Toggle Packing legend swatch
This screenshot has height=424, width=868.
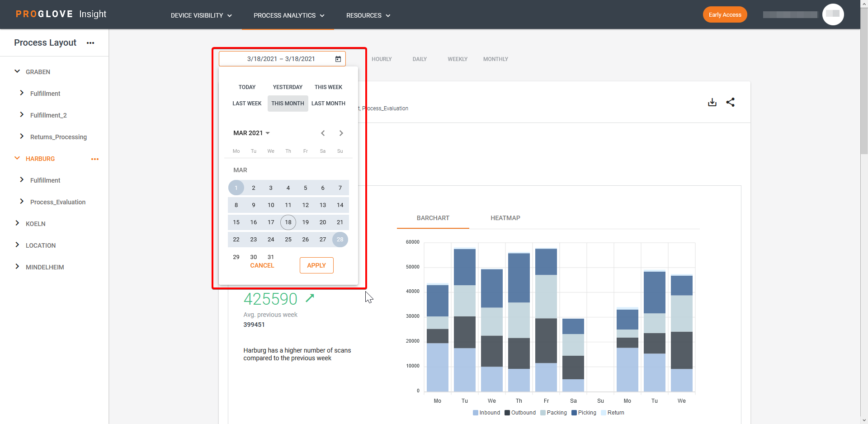[542, 413]
